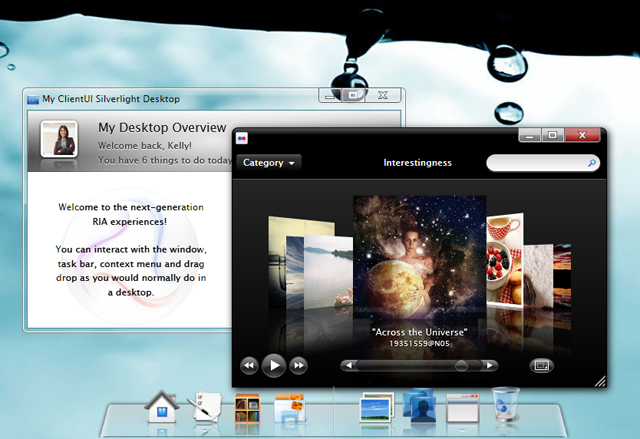The height and width of the screenshot is (439, 640).
Task: Click the left arrow of the photo scrollbar
Action: coord(348,366)
